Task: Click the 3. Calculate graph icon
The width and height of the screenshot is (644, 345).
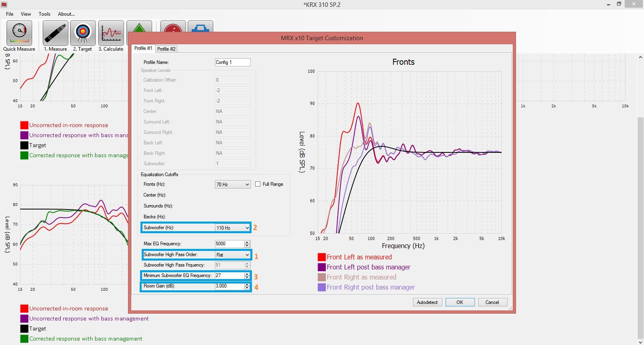Action: pyautogui.click(x=111, y=33)
